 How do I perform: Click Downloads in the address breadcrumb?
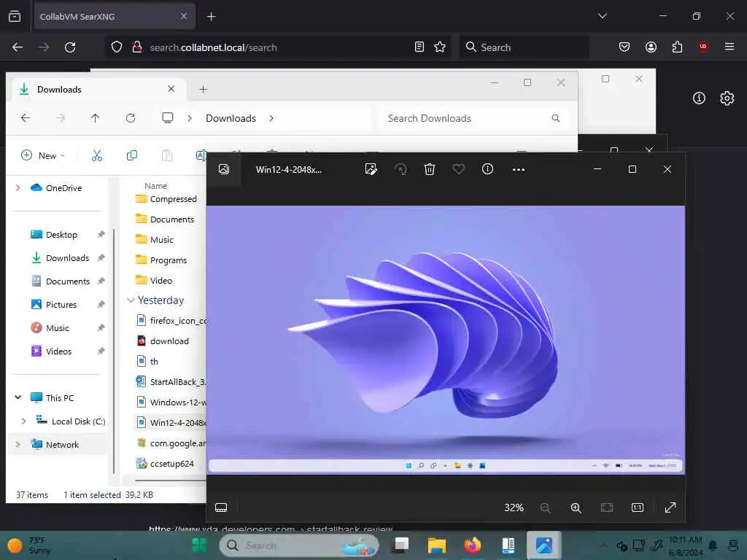coord(231,118)
